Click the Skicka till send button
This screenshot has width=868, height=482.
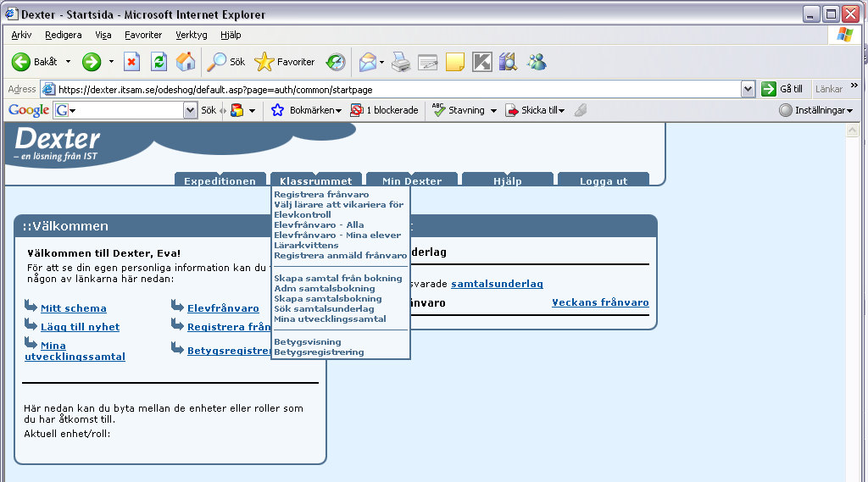[535, 110]
